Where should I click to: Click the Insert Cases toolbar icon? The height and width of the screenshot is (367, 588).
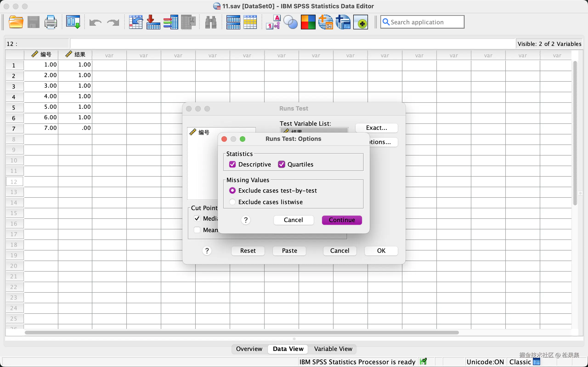click(233, 22)
